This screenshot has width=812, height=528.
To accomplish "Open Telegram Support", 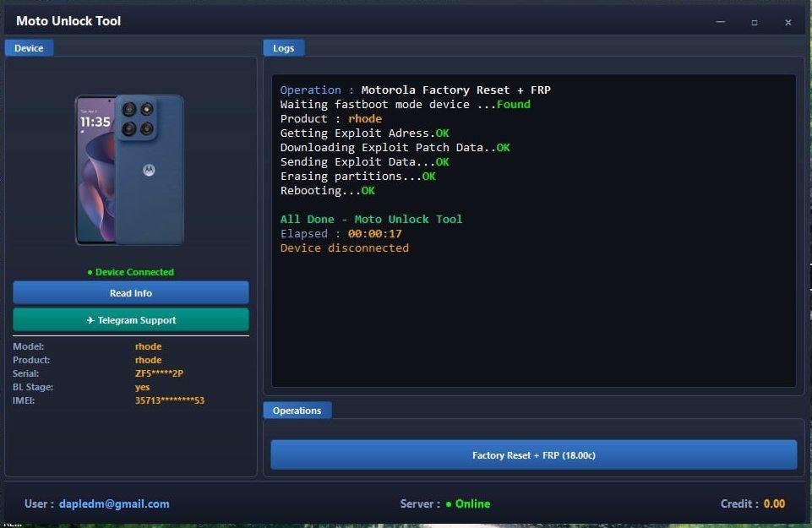I will 130,320.
